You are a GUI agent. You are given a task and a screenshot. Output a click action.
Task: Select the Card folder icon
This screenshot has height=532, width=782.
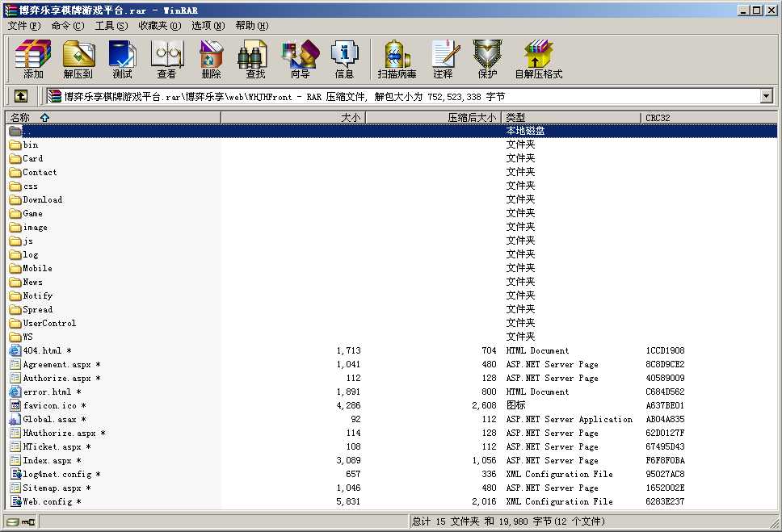pos(15,158)
